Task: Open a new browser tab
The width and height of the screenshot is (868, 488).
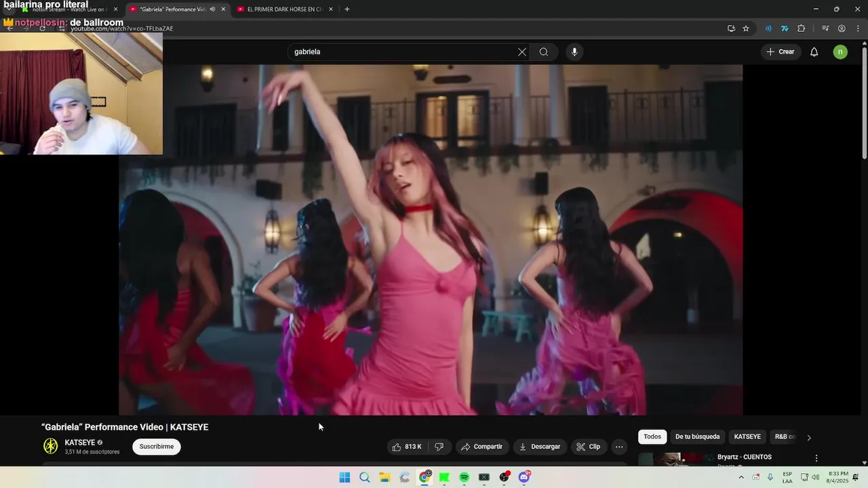Action: tap(347, 9)
